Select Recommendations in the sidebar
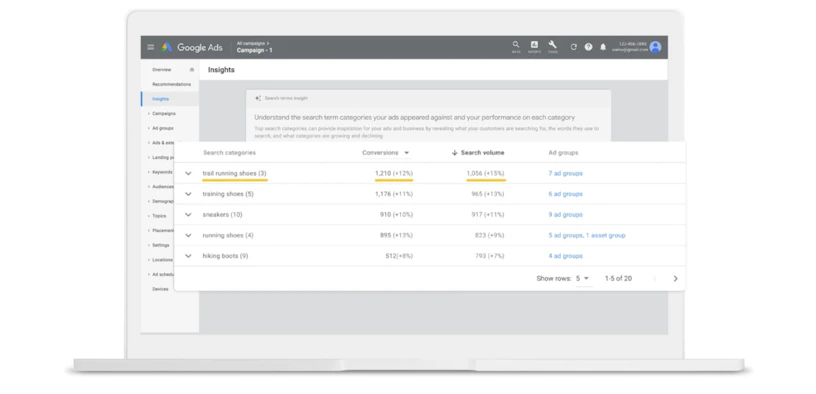816x394 pixels. [171, 84]
